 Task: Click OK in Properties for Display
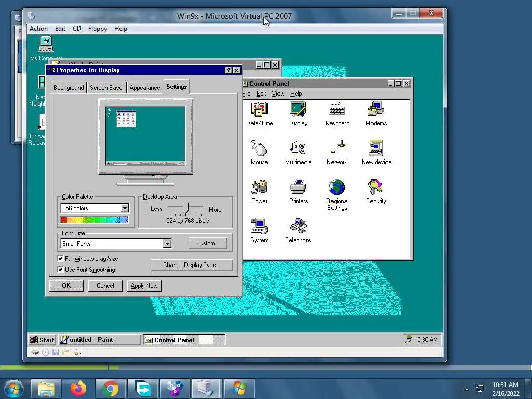tap(66, 286)
